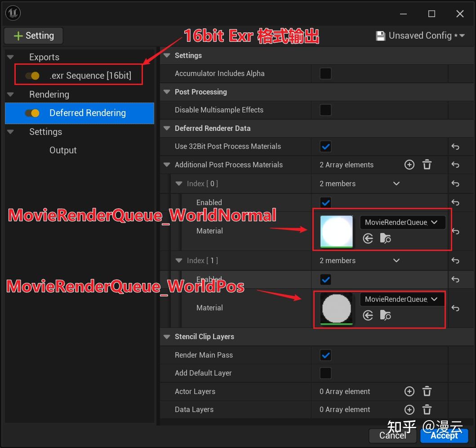Add an element to Data Layers
Screen dimensions: 476x448
[x=409, y=409]
